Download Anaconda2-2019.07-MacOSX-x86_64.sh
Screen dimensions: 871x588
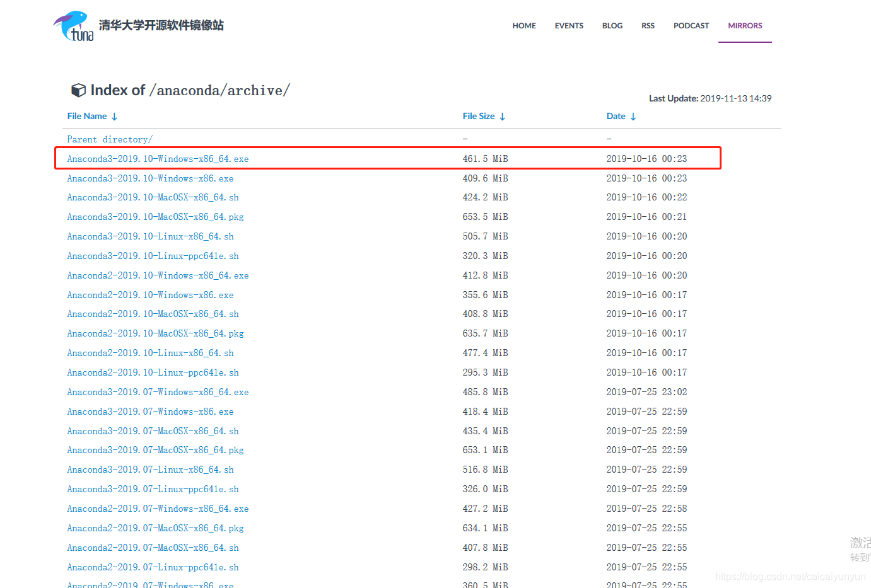pyautogui.click(x=153, y=548)
